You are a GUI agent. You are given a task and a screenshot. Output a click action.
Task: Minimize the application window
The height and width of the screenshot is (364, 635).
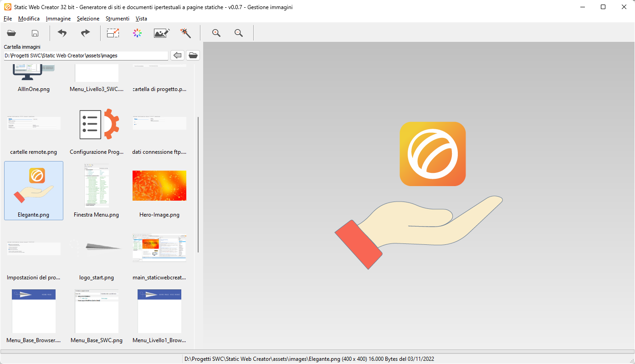tap(582, 7)
